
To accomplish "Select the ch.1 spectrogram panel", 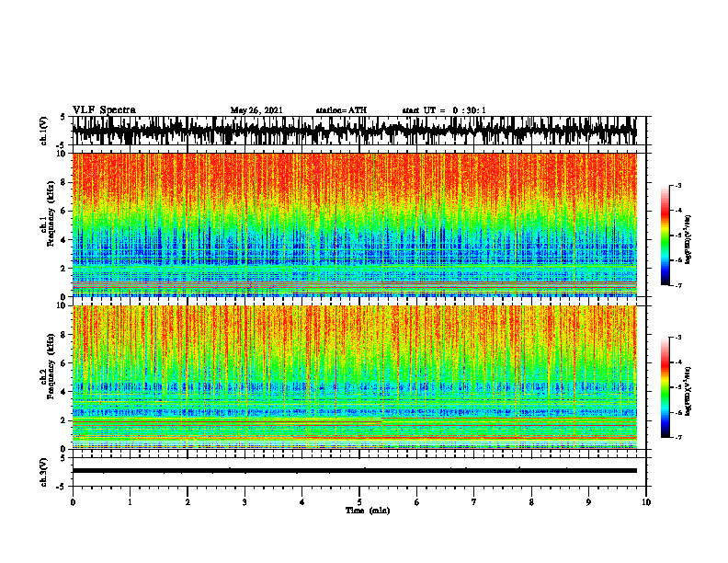I will coord(354,224).
